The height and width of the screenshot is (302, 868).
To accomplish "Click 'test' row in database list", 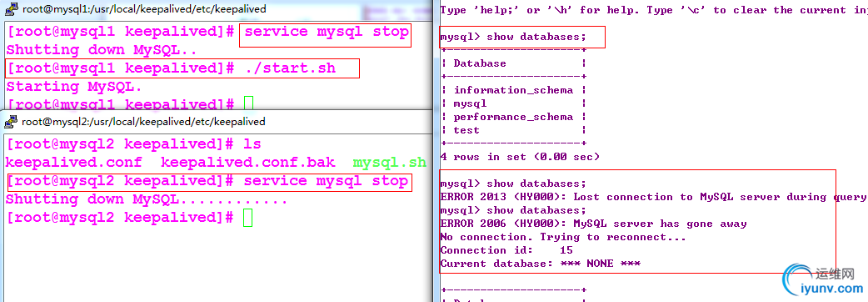I will (x=466, y=130).
